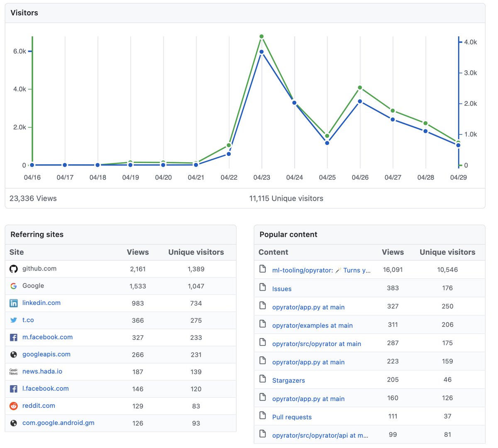The image size is (498, 448).
Task: Click the 1,047 unique visitors cell for Google
Action: pos(196,286)
